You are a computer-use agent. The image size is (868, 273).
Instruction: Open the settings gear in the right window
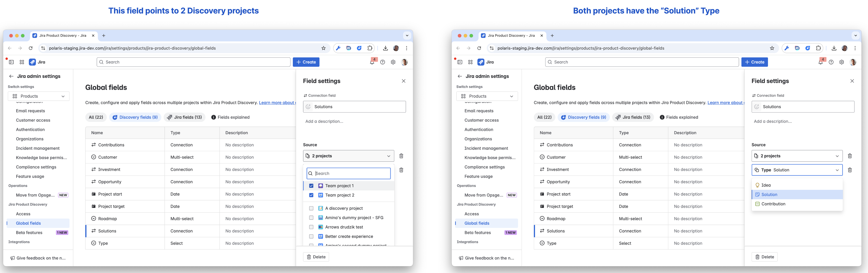841,62
